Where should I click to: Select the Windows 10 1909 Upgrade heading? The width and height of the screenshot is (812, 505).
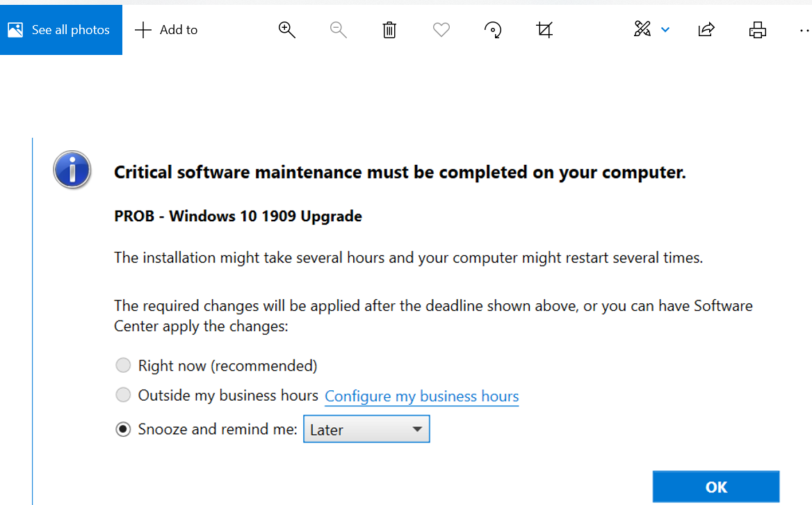[x=238, y=216]
